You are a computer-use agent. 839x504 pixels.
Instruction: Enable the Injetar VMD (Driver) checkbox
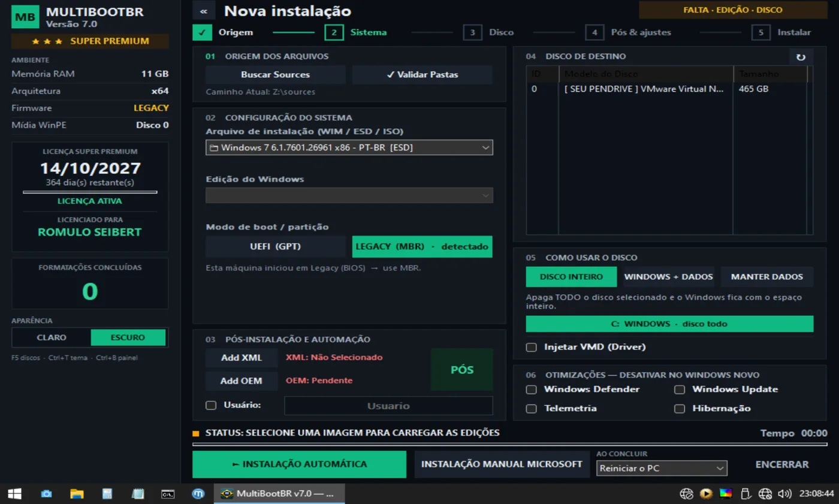[531, 347]
